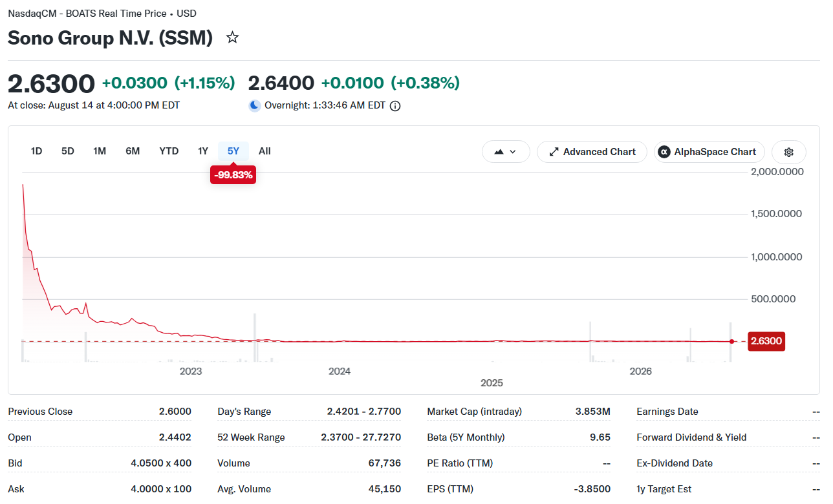Open overnight price info icon
The height and width of the screenshot is (504, 833).
[395, 106]
